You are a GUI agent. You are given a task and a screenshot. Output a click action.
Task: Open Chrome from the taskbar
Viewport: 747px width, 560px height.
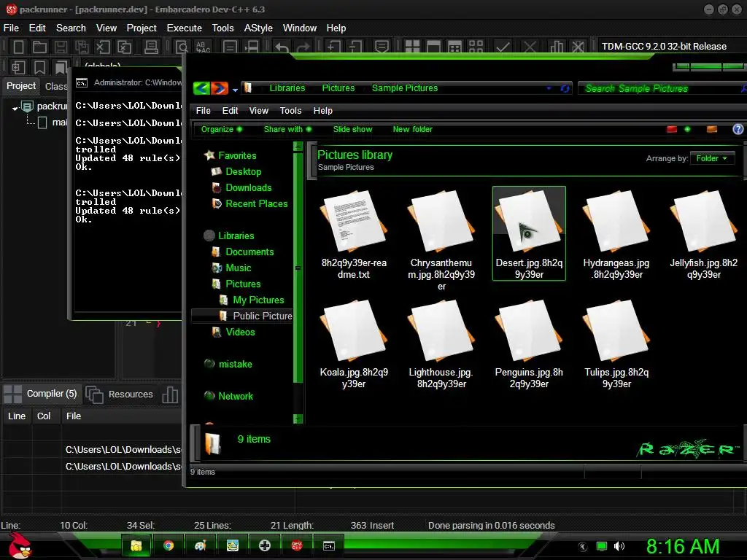169,545
